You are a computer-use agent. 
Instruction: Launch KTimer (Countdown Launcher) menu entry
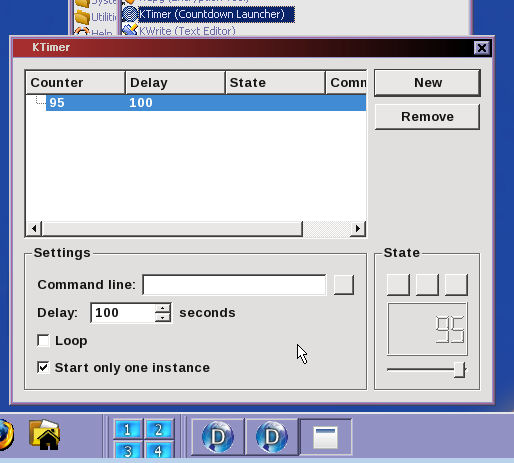(212, 14)
